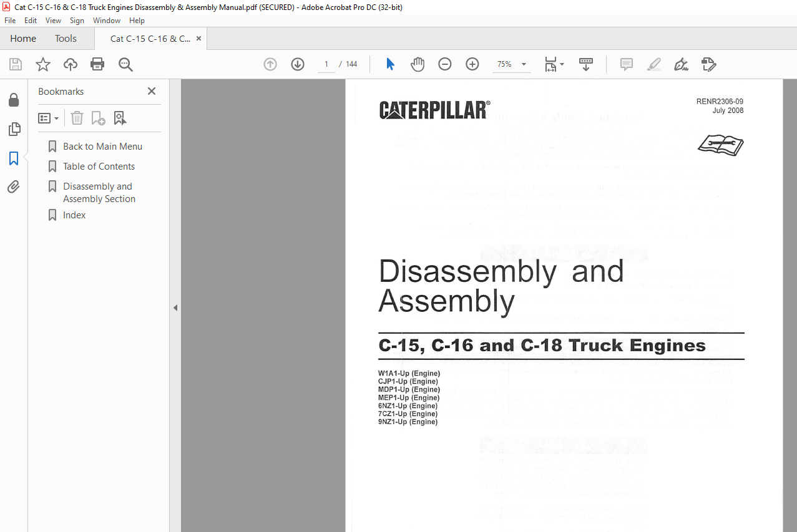797x532 pixels.
Task: Zoom out with minus icon
Action: pyautogui.click(x=445, y=64)
